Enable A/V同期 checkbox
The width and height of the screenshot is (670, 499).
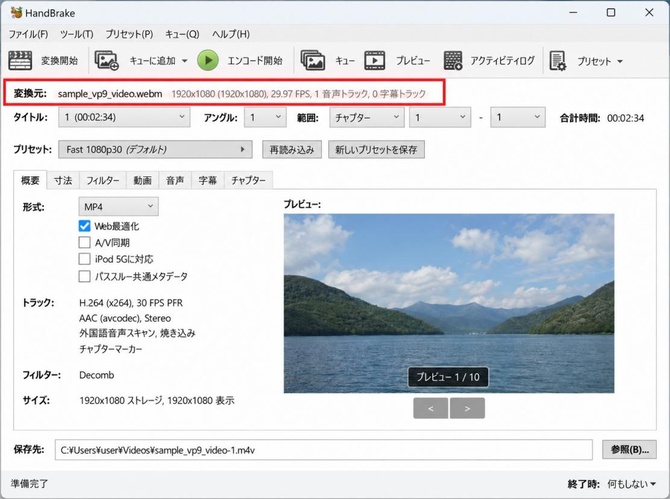(x=85, y=243)
